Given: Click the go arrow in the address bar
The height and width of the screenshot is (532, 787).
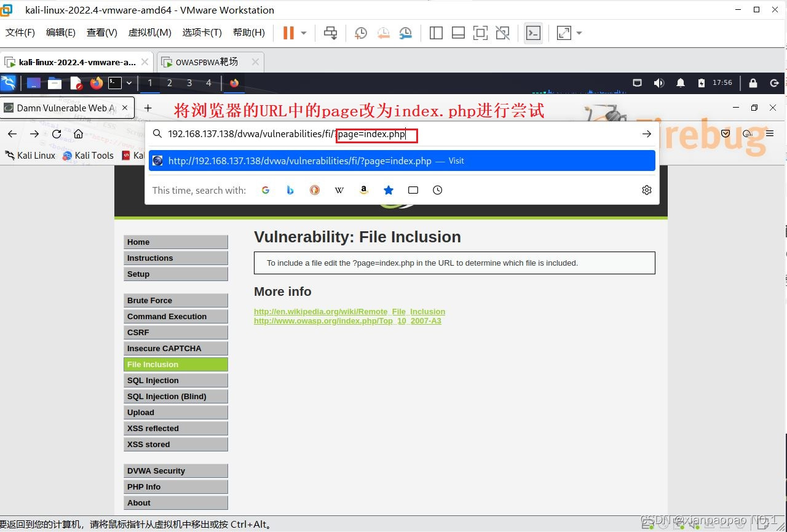Looking at the screenshot, I should (646, 134).
